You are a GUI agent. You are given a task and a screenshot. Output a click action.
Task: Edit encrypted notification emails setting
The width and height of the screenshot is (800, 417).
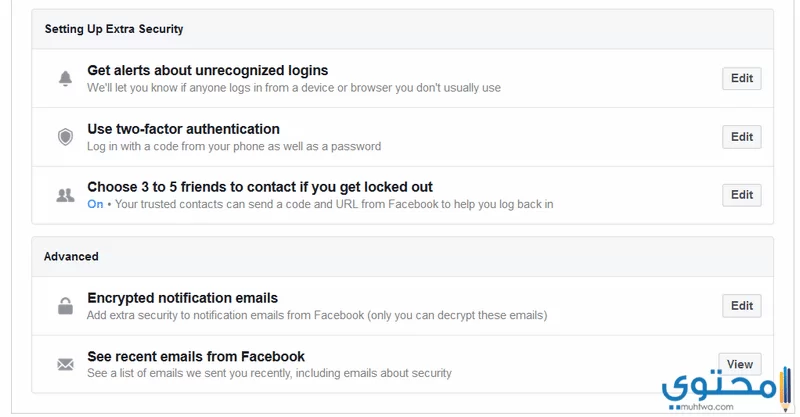click(742, 306)
